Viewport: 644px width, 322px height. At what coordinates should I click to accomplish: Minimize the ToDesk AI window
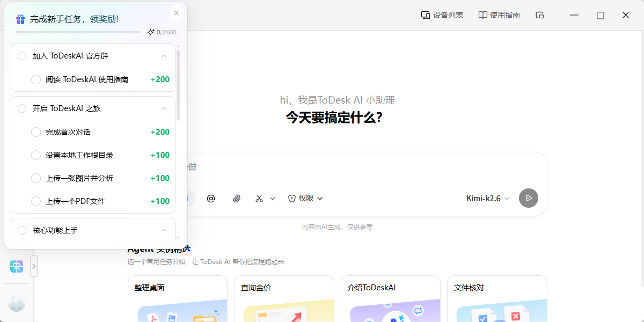tap(575, 15)
